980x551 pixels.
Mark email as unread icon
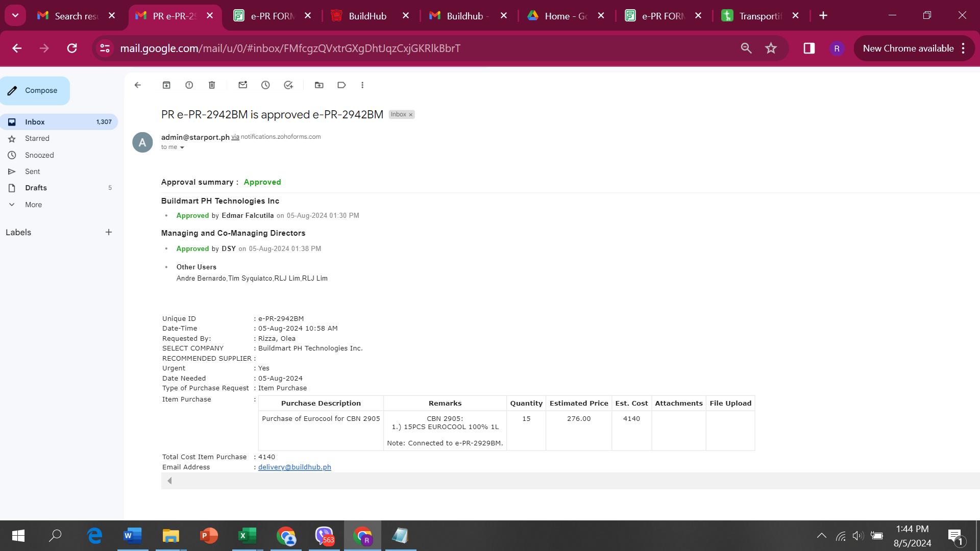pos(243,85)
